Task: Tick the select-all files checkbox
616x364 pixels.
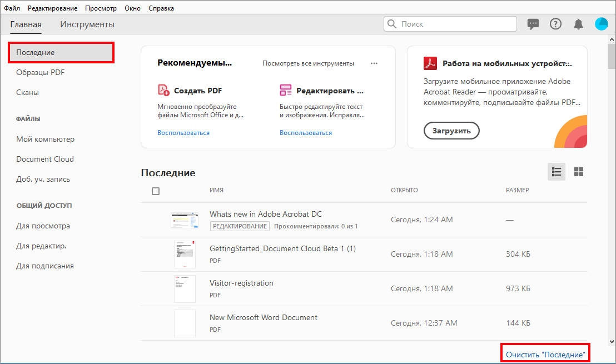Action: point(156,191)
